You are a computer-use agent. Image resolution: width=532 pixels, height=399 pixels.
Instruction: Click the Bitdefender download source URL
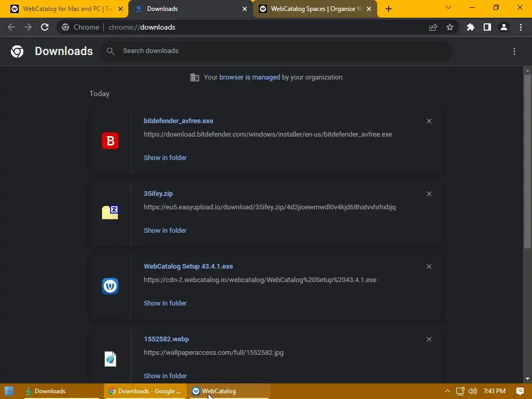[268, 135]
